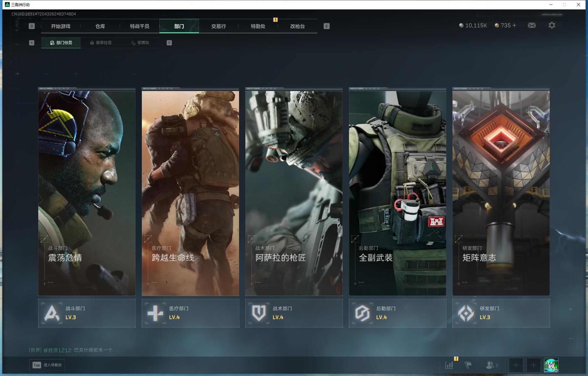Click the player avatar level 60
This screenshot has width=588, height=376.
tap(551, 365)
